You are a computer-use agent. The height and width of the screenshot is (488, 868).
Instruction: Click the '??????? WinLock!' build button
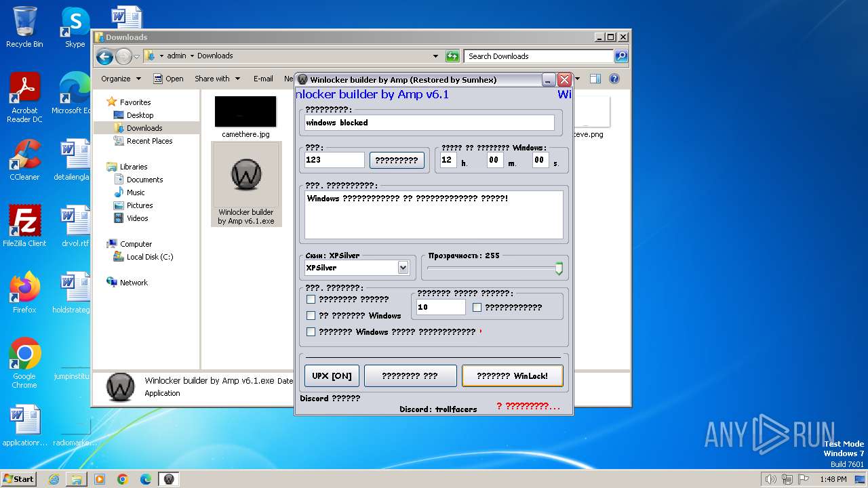[512, 375]
